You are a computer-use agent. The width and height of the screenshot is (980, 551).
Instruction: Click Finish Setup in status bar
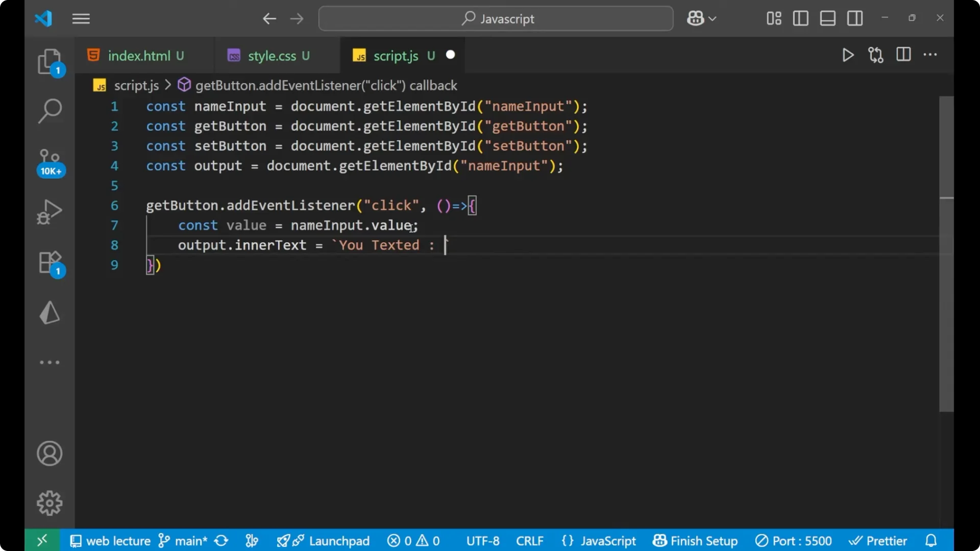click(695, 540)
